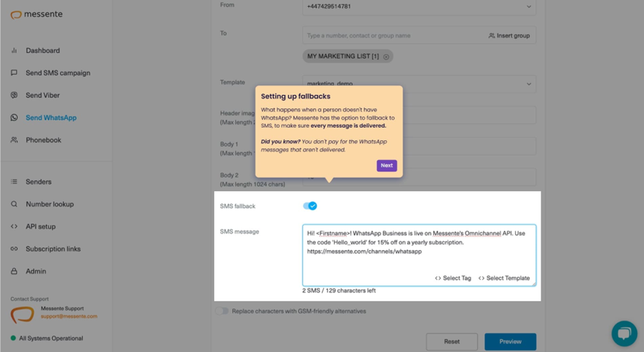Open Admin menu item
The image size is (644, 352).
coord(36,271)
